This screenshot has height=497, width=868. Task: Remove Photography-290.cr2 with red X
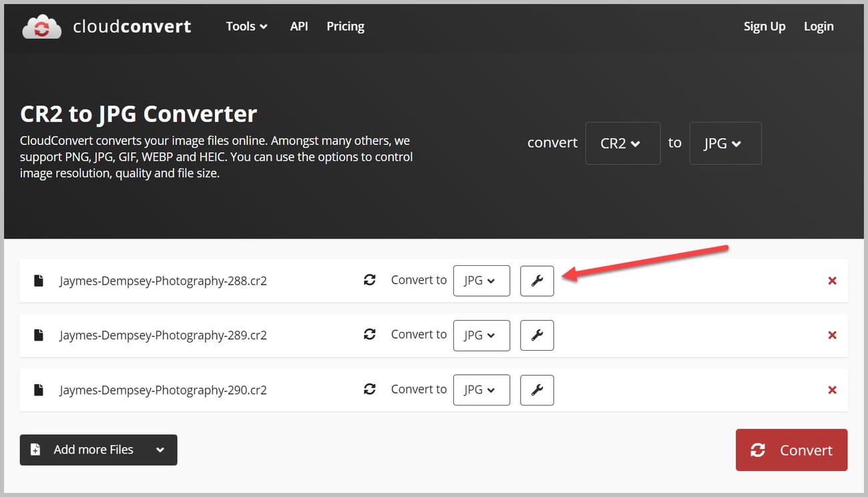click(x=832, y=390)
